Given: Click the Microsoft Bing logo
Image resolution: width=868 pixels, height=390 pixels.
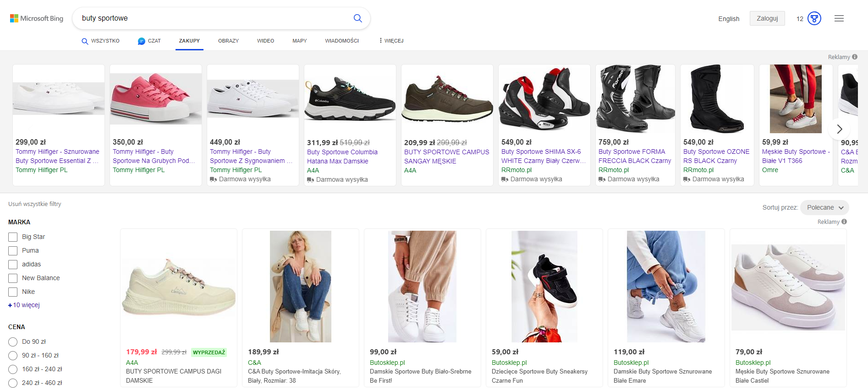Looking at the screenshot, I should click(x=37, y=18).
